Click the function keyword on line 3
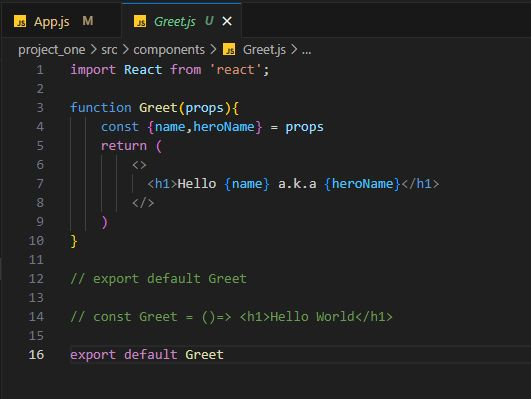This screenshot has width=531, height=399. pos(101,108)
